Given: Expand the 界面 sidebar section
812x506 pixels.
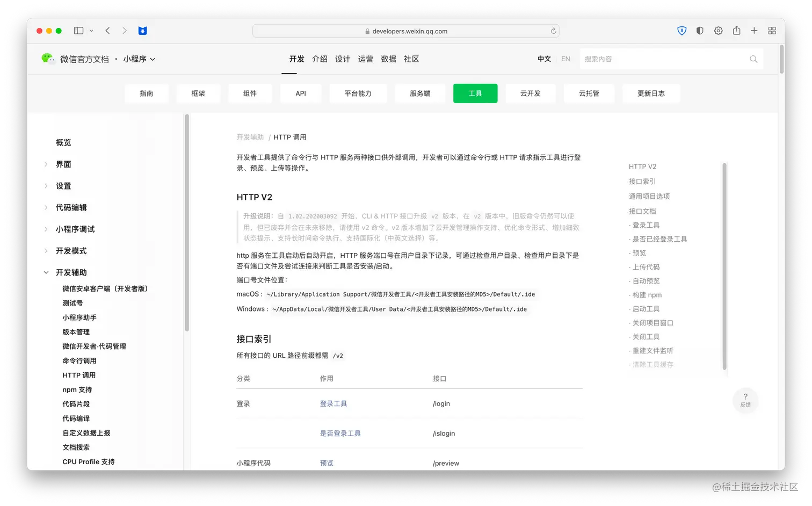Looking at the screenshot, I should coord(63,164).
